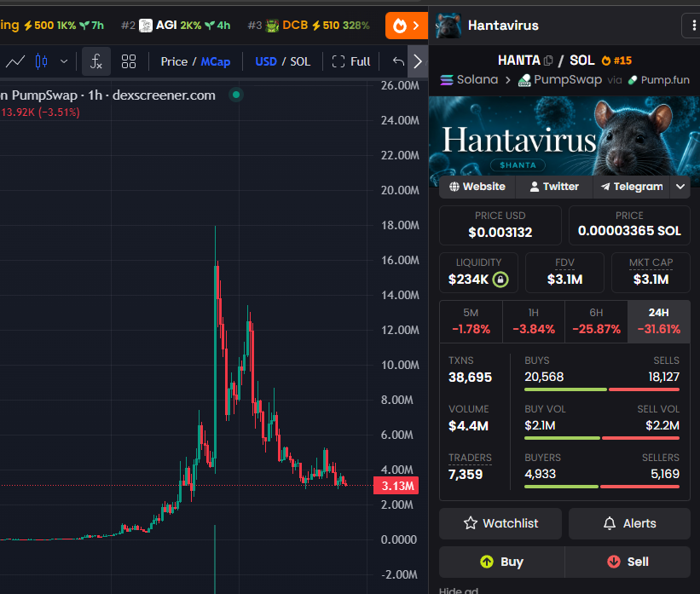Viewport: 700px width, 594px height.
Task: Open the trending fire icon button
Action: [406, 26]
